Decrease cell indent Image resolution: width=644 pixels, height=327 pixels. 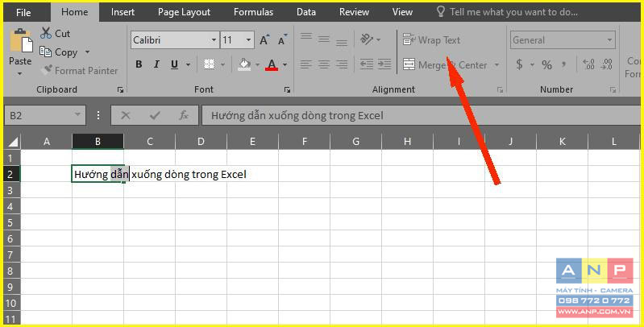(x=367, y=64)
